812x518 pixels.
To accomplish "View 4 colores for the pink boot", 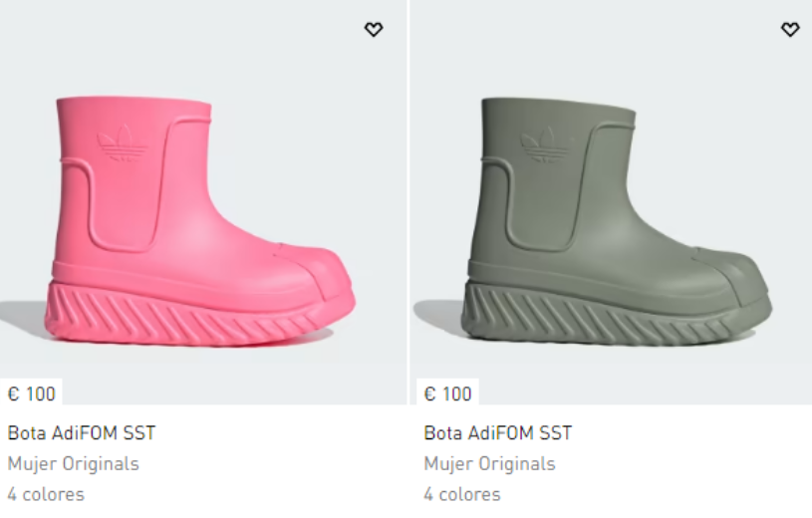I will point(46,494).
